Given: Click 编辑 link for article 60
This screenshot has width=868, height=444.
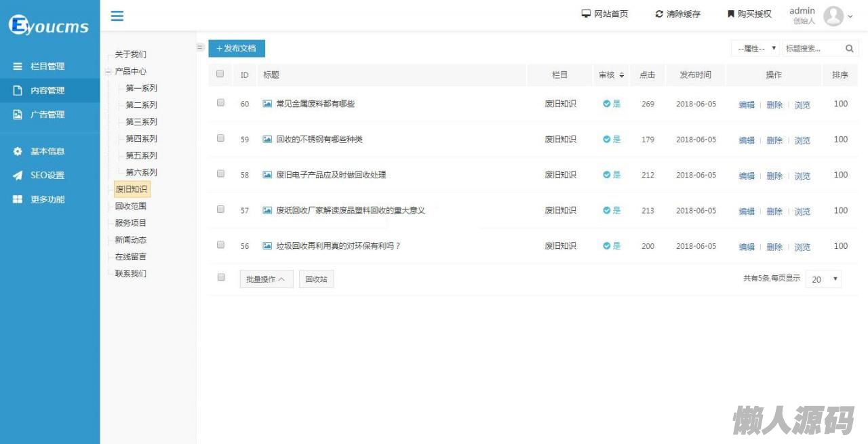Looking at the screenshot, I should tap(746, 105).
